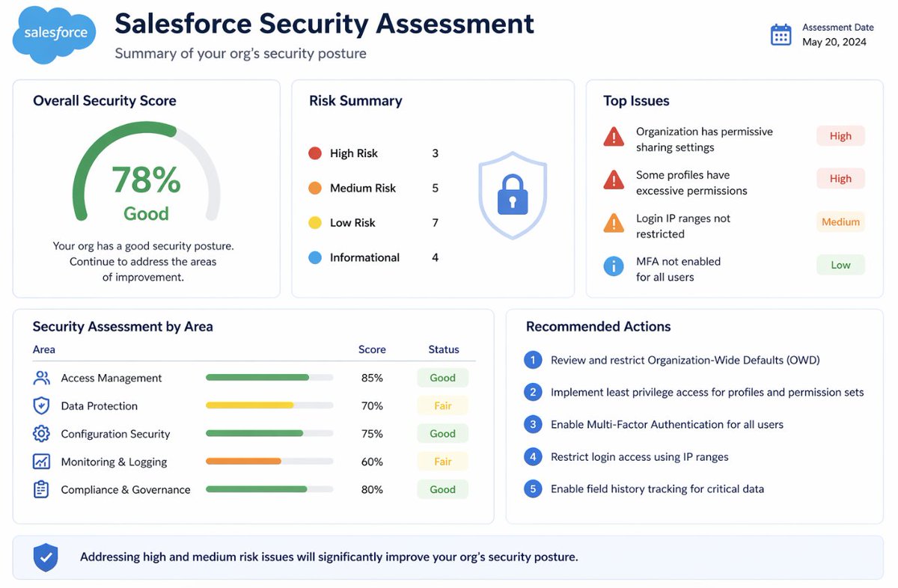Click Good status badge for Compliance & Governance
Image resolution: width=898 pixels, height=588 pixels.
coord(442,489)
